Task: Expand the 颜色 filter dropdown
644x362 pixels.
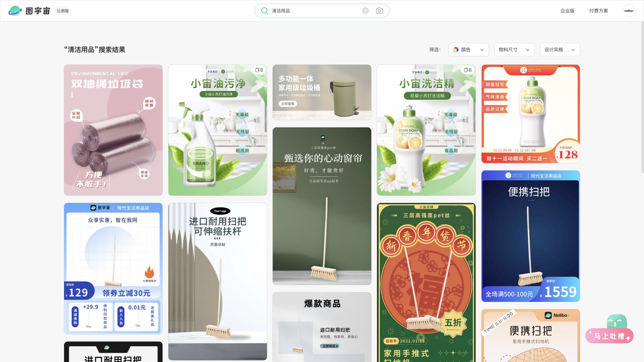Action: [x=469, y=50]
